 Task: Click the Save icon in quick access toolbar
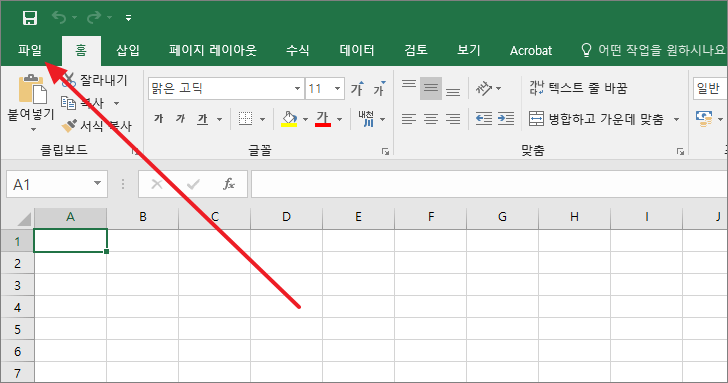coord(30,18)
